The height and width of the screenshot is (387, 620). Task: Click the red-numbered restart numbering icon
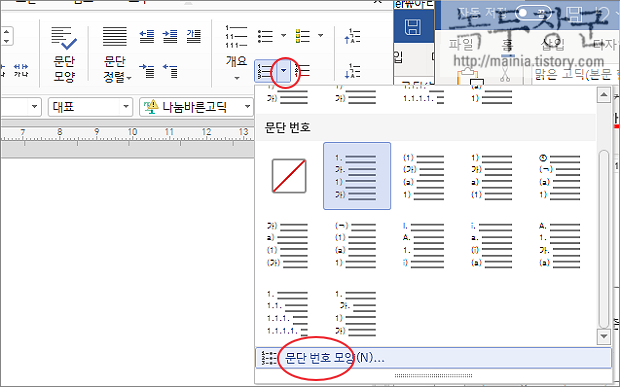302,71
